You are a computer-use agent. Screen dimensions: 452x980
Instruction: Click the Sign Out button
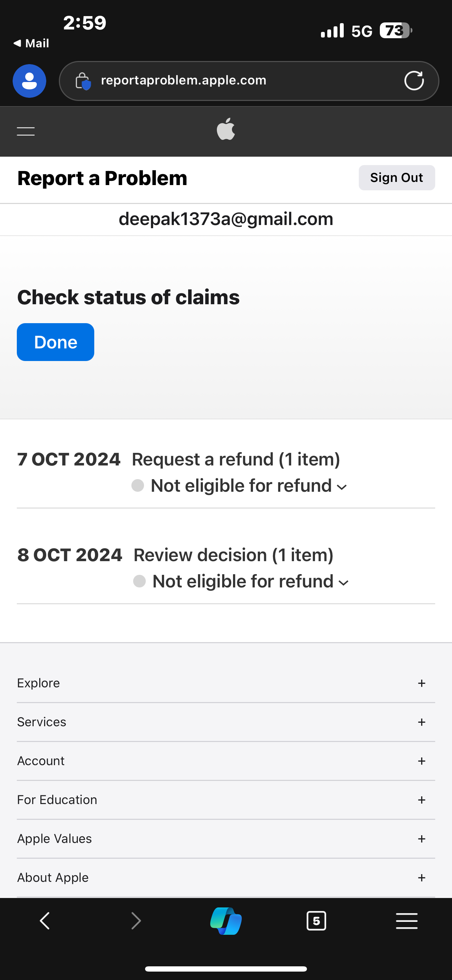(397, 178)
